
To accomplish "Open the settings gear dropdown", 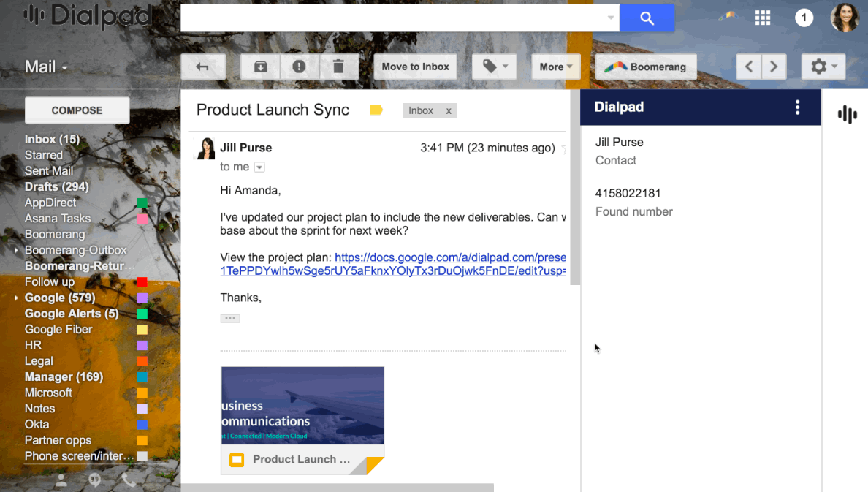I will pyautogui.click(x=823, y=67).
